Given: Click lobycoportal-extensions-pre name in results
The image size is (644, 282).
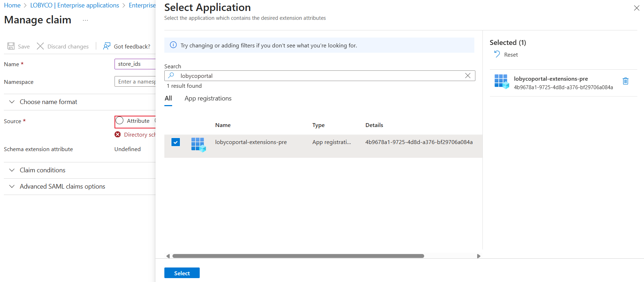Looking at the screenshot, I should pyautogui.click(x=251, y=142).
